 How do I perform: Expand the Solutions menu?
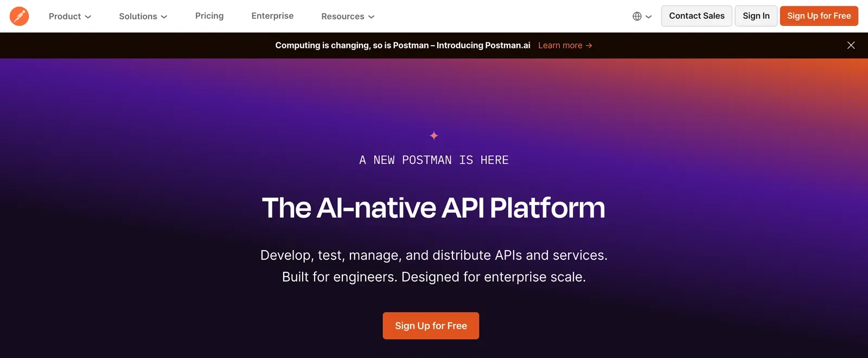(x=143, y=16)
